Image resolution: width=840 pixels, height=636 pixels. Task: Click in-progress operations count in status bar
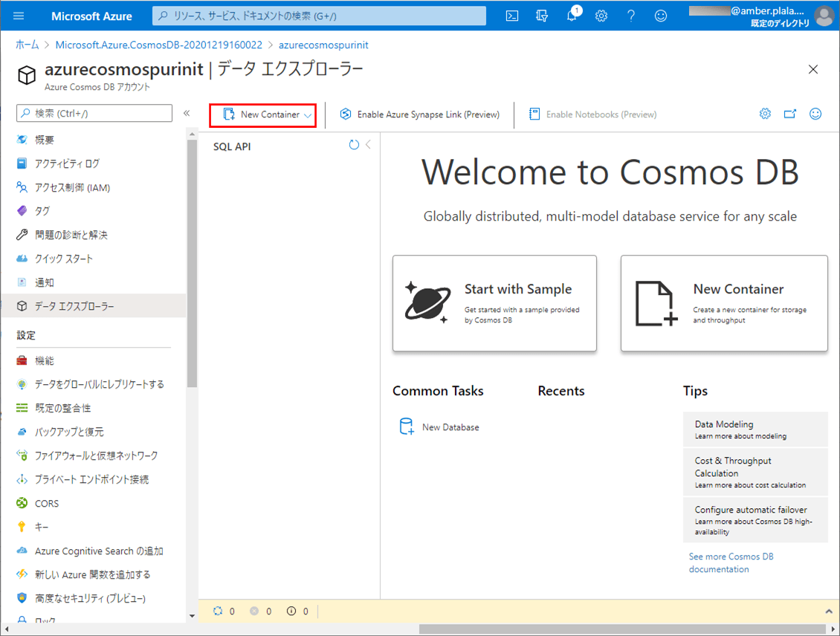224,611
